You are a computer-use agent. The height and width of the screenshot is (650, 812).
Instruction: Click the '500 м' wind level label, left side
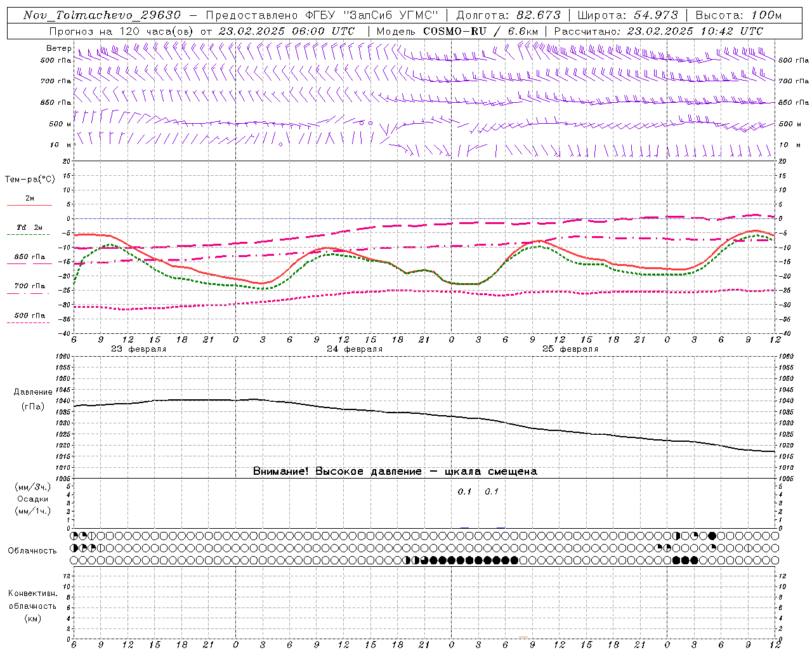[60, 124]
